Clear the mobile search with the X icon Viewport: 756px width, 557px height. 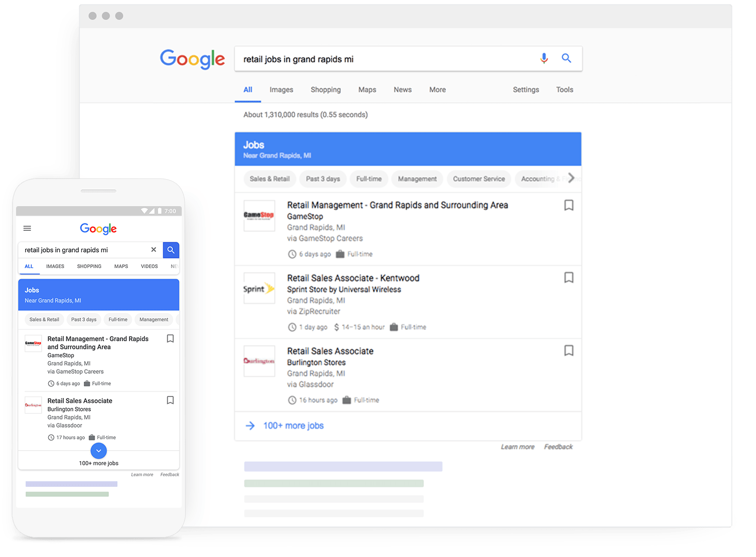point(154,249)
